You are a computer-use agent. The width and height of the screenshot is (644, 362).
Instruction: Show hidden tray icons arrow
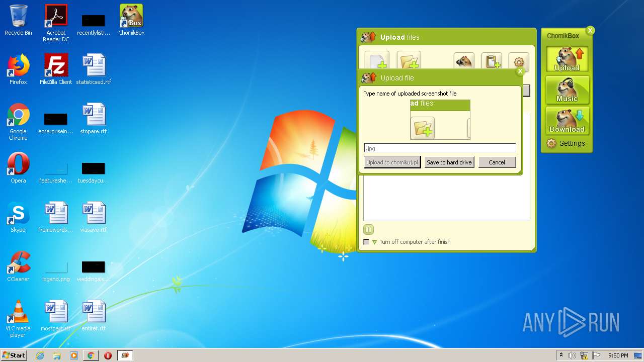click(561, 355)
